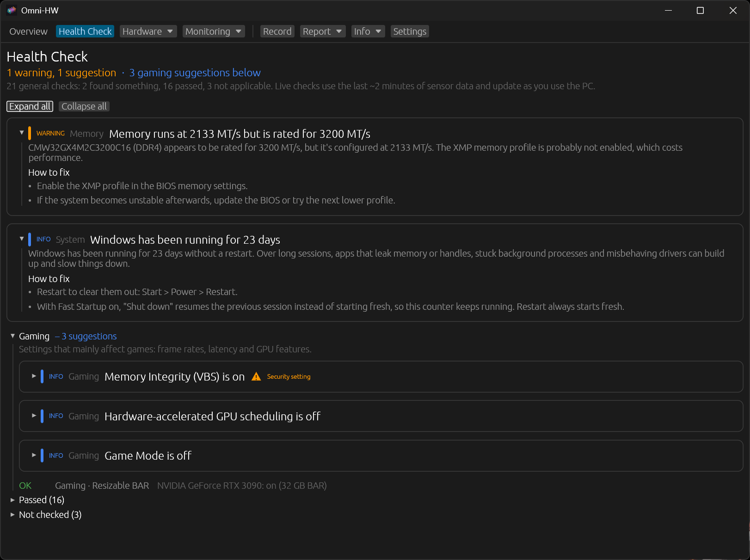Expand the Hardware-accelerated GPU scheduling item

tap(34, 416)
